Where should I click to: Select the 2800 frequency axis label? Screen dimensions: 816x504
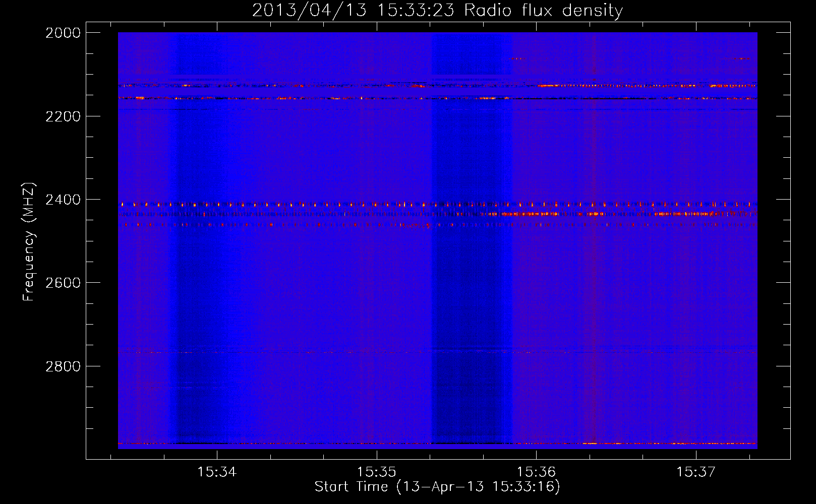click(x=63, y=366)
